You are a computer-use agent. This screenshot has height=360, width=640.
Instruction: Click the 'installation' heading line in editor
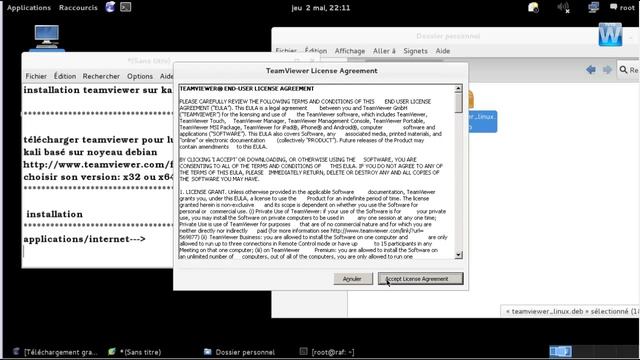coord(55,214)
